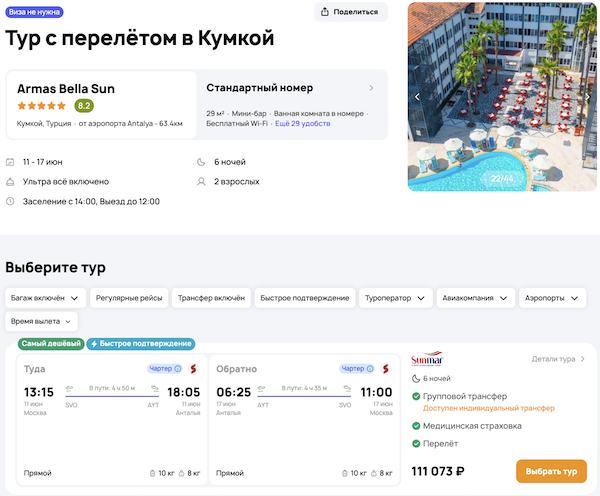Viewport: 600px width, 496px height.
Task: Expand the Трансфер включён filter
Action: 211,298
